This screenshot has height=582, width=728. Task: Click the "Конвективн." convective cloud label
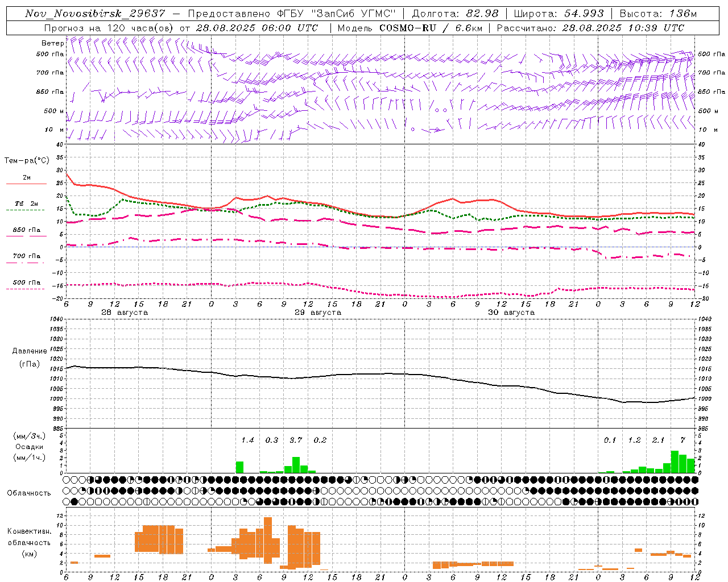point(30,531)
